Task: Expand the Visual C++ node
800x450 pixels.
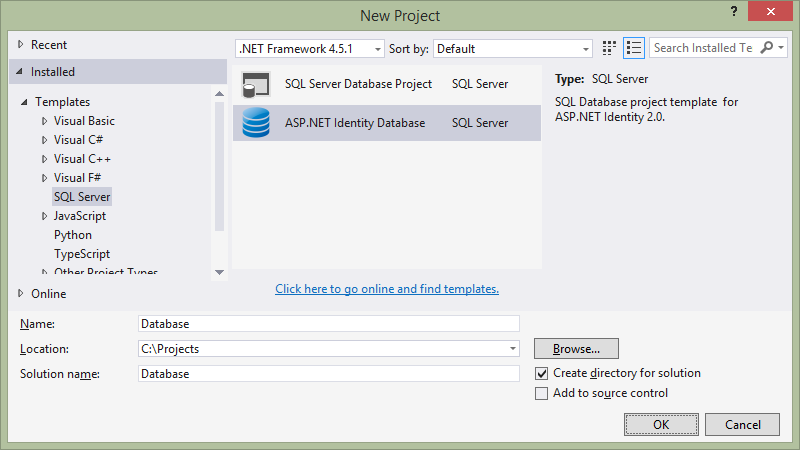Action: [44, 159]
